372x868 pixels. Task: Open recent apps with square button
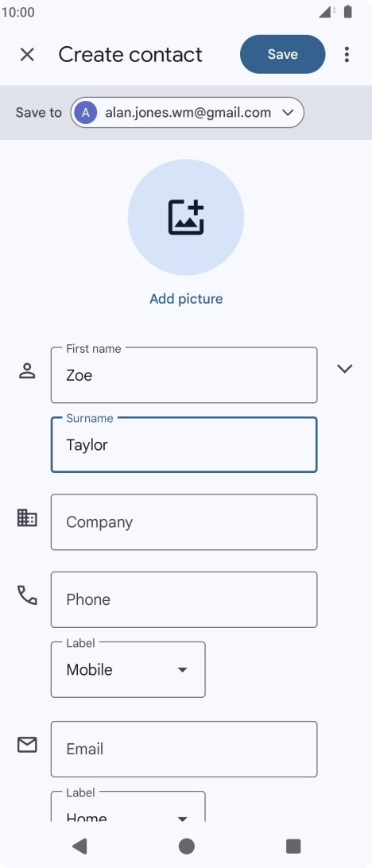point(293,846)
